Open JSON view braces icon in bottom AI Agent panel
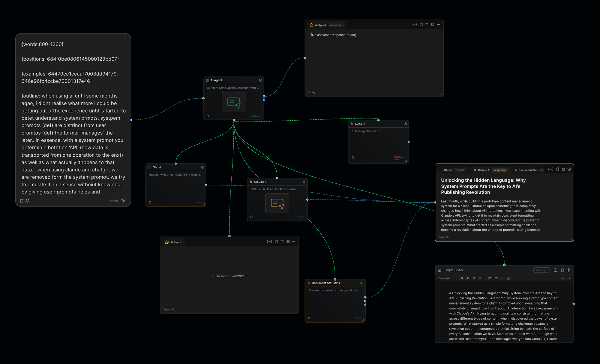Viewport: 600px width, 364px height. tap(269, 242)
